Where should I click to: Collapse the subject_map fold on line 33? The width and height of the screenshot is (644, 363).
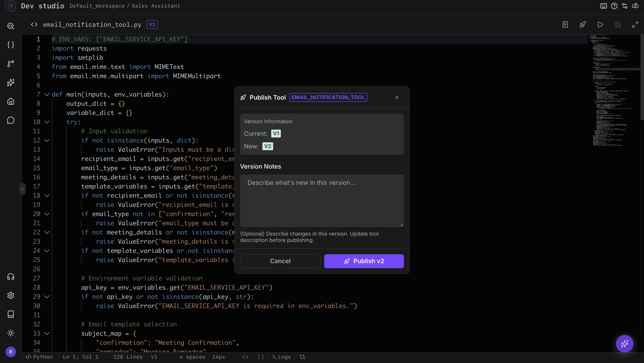pyautogui.click(x=47, y=333)
